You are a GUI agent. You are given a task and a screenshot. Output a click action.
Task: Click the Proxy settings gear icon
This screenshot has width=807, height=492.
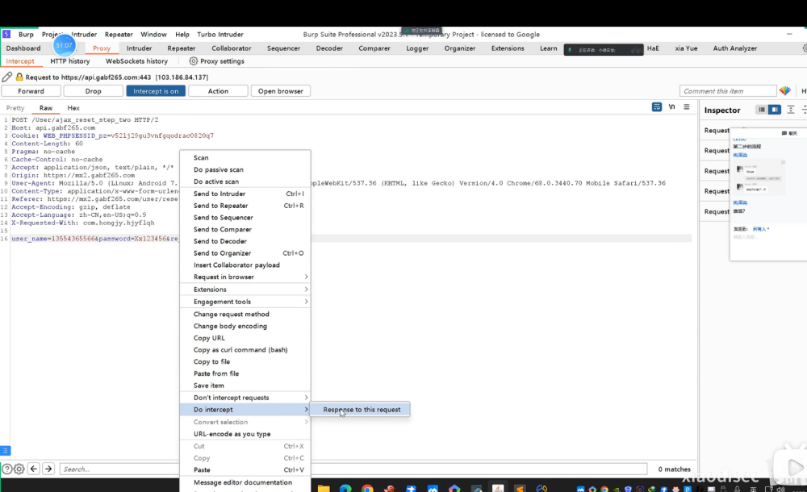[x=193, y=61]
